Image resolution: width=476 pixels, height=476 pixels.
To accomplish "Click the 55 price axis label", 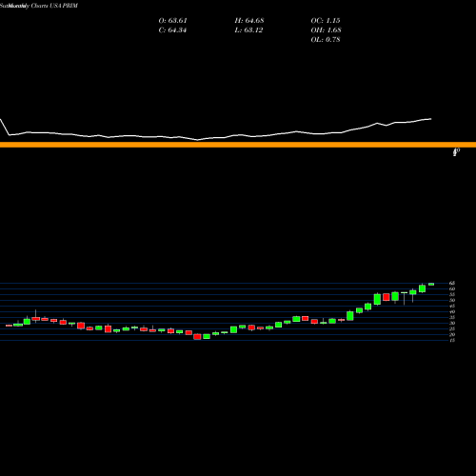I will [452, 294].
